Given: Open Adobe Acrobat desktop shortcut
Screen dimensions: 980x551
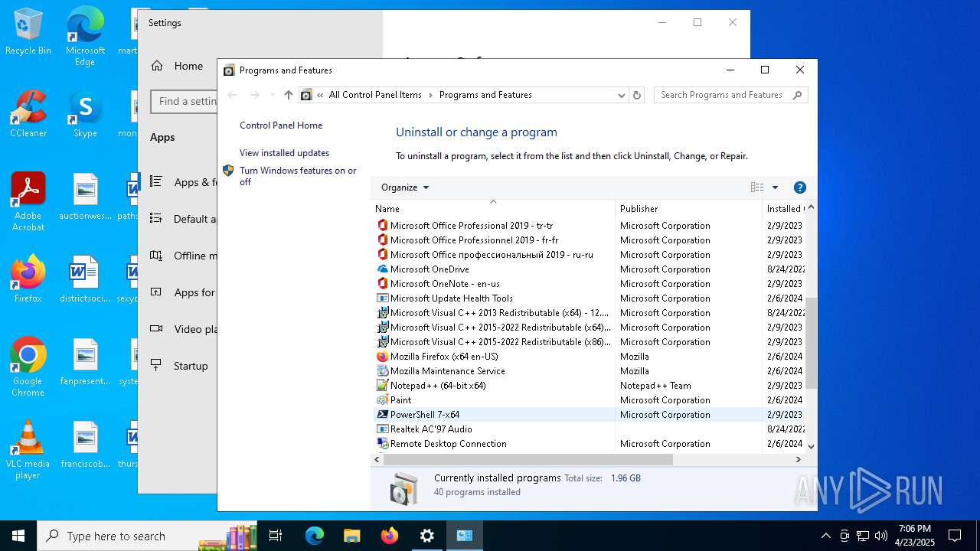Looking at the screenshot, I should pos(28,202).
